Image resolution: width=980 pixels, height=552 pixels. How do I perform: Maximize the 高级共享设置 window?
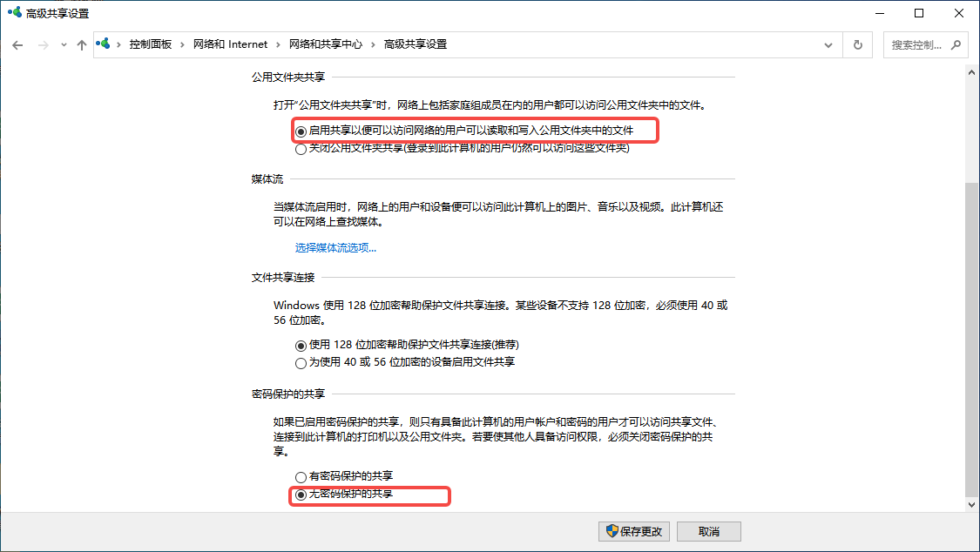click(x=919, y=13)
